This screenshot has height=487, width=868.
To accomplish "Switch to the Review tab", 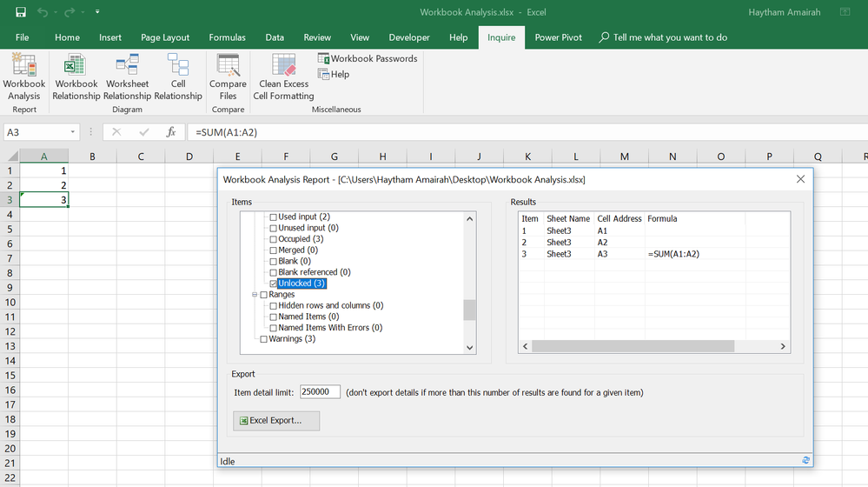I will click(317, 37).
